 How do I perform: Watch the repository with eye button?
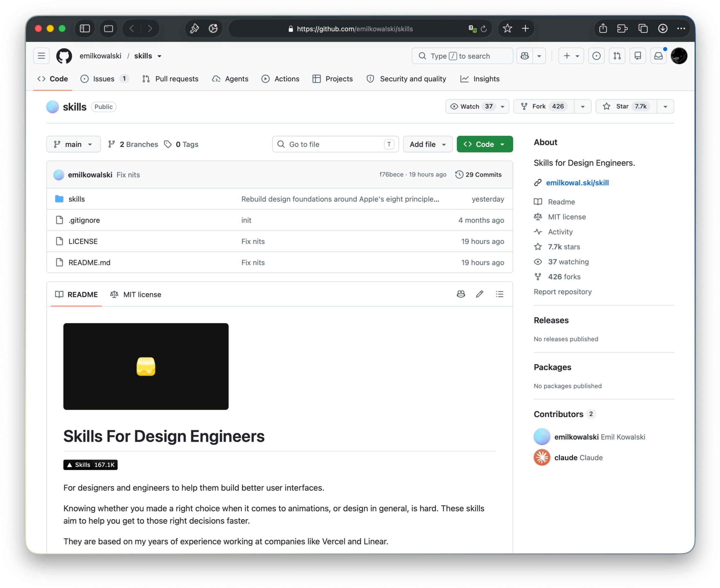[472, 106]
